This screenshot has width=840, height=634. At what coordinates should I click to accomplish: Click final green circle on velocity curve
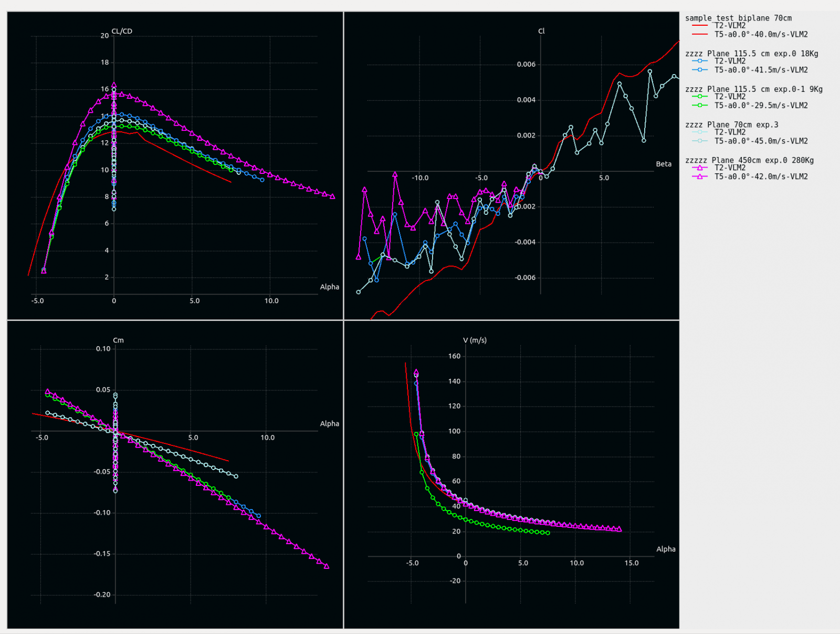(x=548, y=533)
